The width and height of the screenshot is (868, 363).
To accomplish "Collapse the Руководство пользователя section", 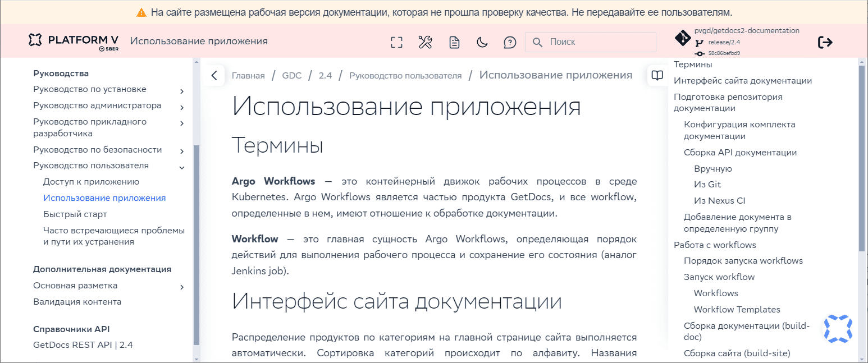I will [181, 167].
